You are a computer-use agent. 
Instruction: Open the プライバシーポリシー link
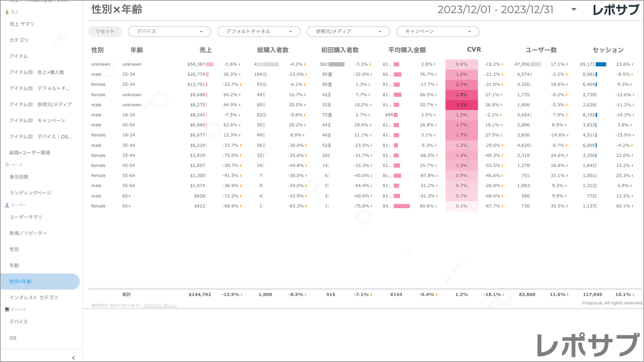[x=160, y=305]
